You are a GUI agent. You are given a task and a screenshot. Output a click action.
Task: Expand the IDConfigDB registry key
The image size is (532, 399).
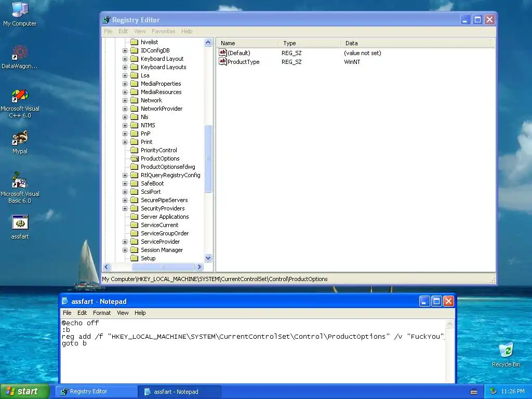[x=125, y=50]
